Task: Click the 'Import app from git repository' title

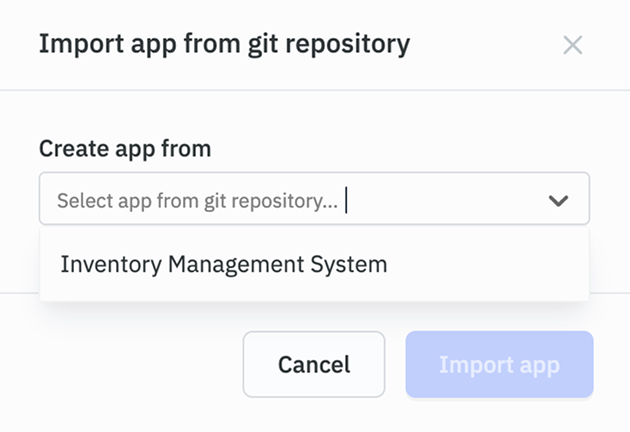Action: coord(224,44)
